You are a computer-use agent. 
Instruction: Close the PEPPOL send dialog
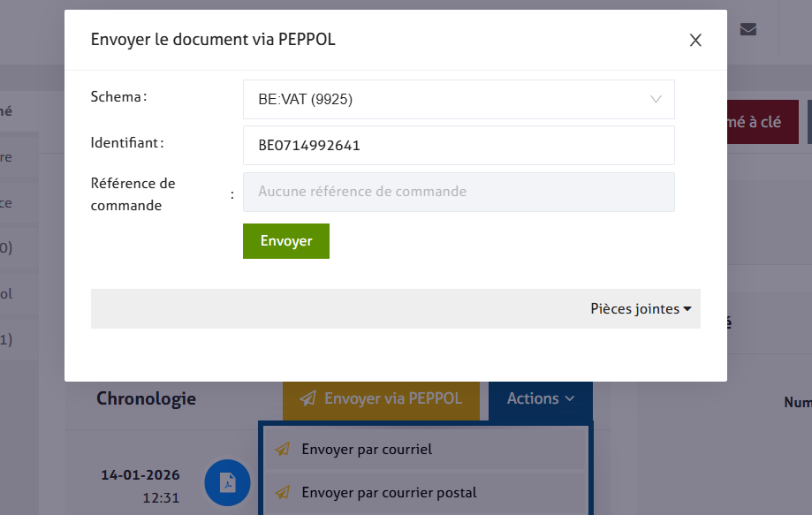695,40
